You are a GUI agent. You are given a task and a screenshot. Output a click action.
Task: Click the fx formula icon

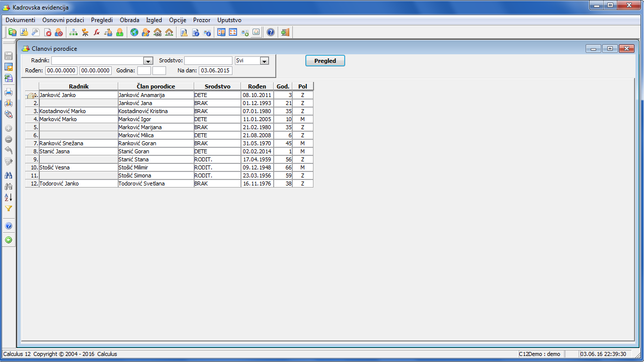97,33
